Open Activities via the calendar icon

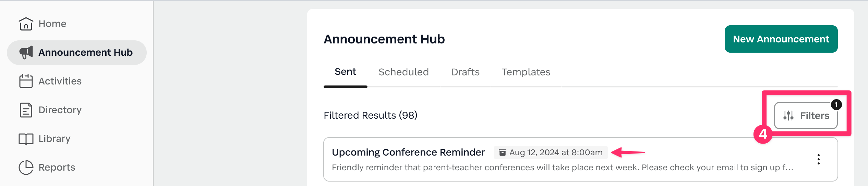click(26, 81)
